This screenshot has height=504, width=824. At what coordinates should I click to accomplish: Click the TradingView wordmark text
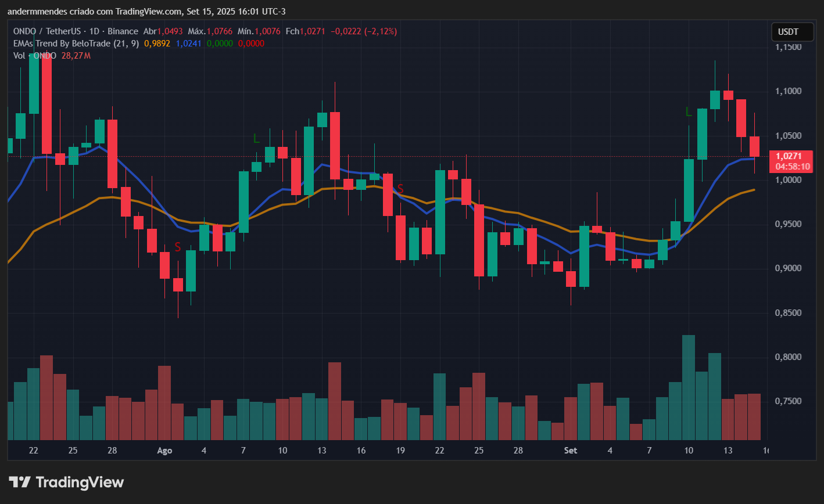80,482
